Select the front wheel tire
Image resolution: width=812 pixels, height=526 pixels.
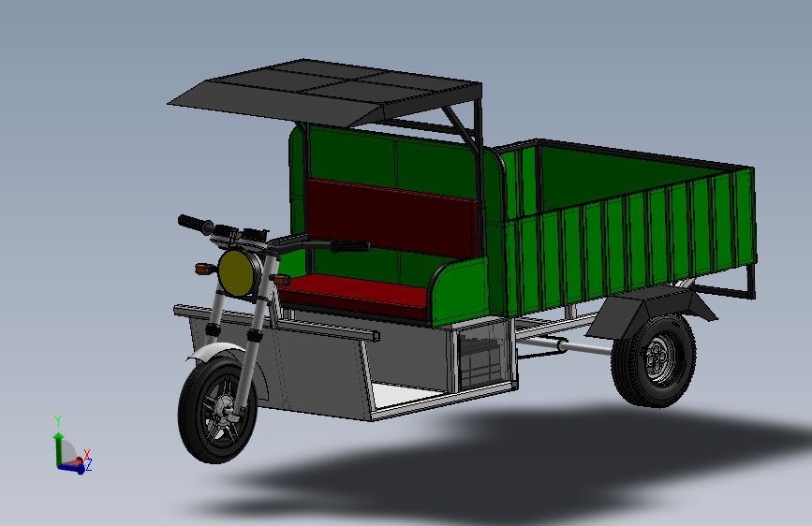point(217,409)
